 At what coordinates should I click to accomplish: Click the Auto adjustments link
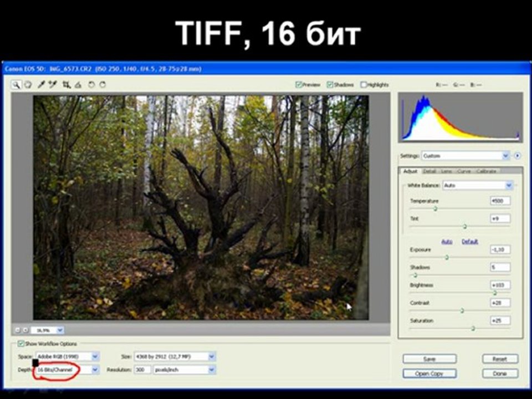(447, 242)
